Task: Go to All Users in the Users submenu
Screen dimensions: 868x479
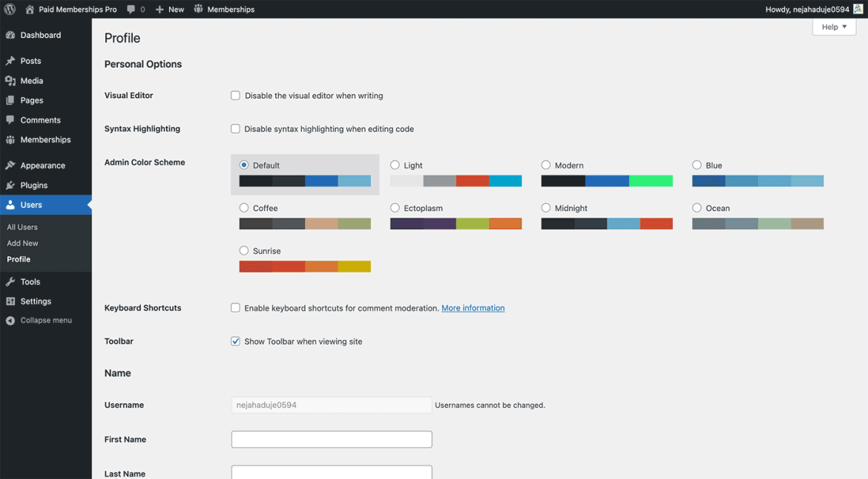Action: pos(22,227)
